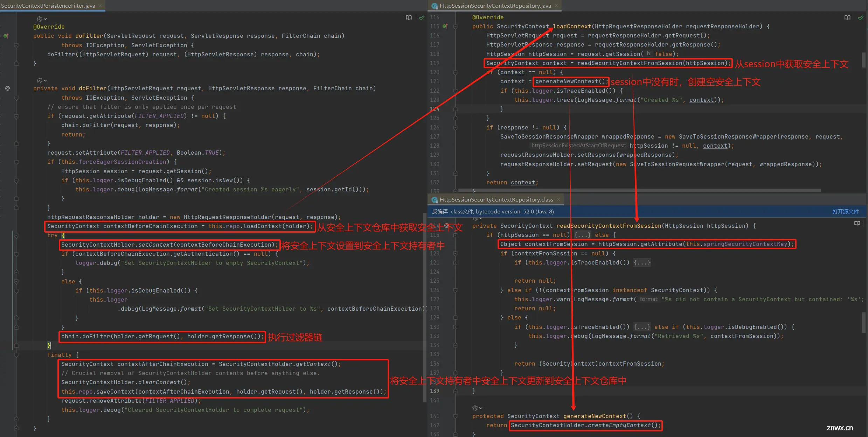Open inspections checkmark in SecurityContextPersistenceFilter.java editor
Image resolution: width=868 pixels, height=437 pixels.
click(422, 17)
